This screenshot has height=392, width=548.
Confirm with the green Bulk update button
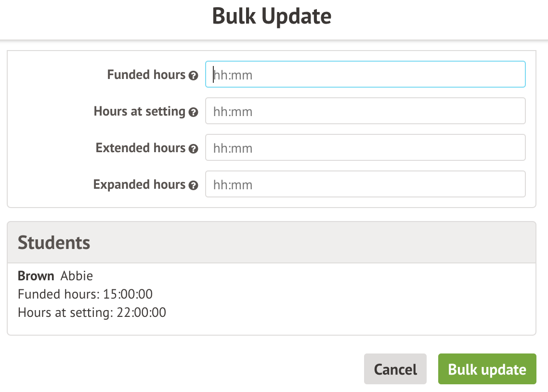[487, 369]
